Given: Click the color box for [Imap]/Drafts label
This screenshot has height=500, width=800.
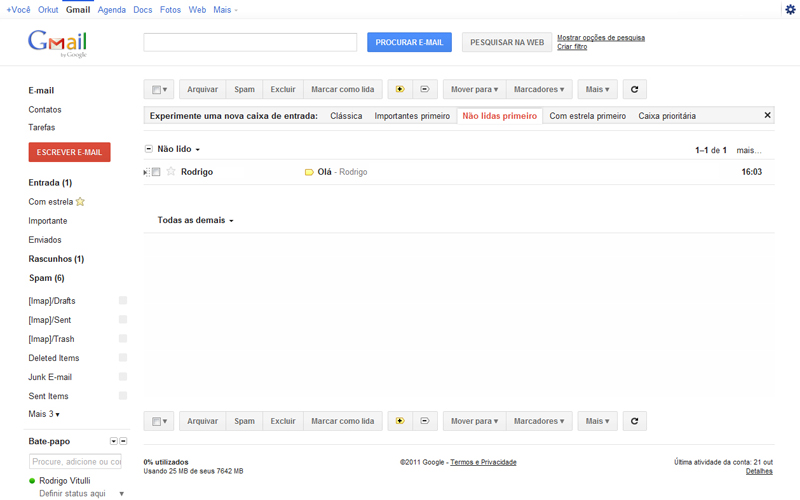Looking at the screenshot, I should coord(123,301).
